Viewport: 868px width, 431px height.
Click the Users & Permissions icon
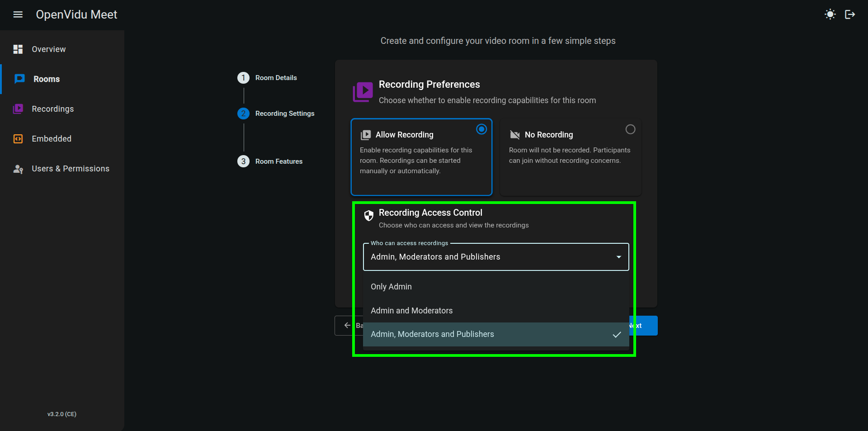18,169
